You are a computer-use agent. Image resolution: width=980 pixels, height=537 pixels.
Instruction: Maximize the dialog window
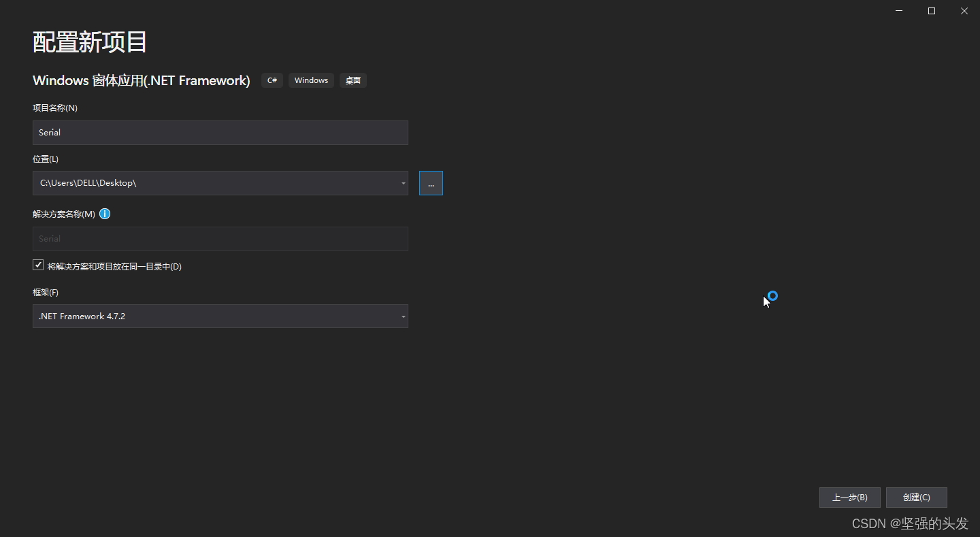[932, 11]
